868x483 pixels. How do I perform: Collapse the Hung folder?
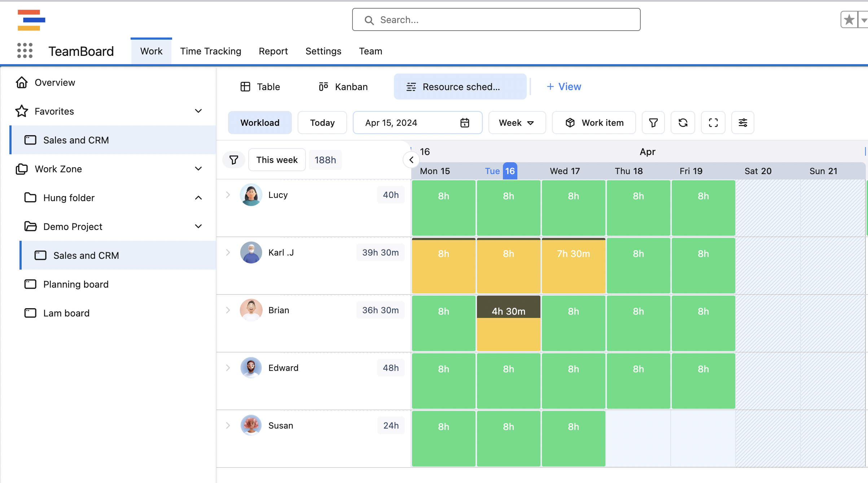pos(198,198)
